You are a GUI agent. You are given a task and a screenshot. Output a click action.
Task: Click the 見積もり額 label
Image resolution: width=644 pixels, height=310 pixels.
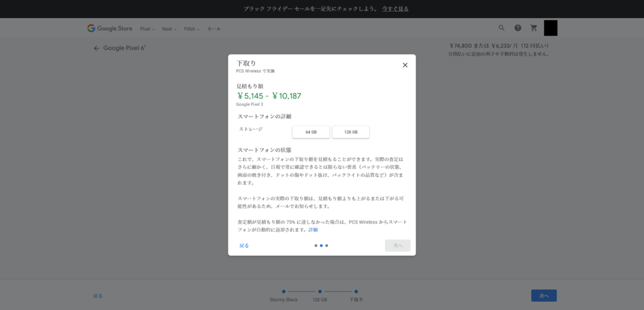tap(250, 86)
